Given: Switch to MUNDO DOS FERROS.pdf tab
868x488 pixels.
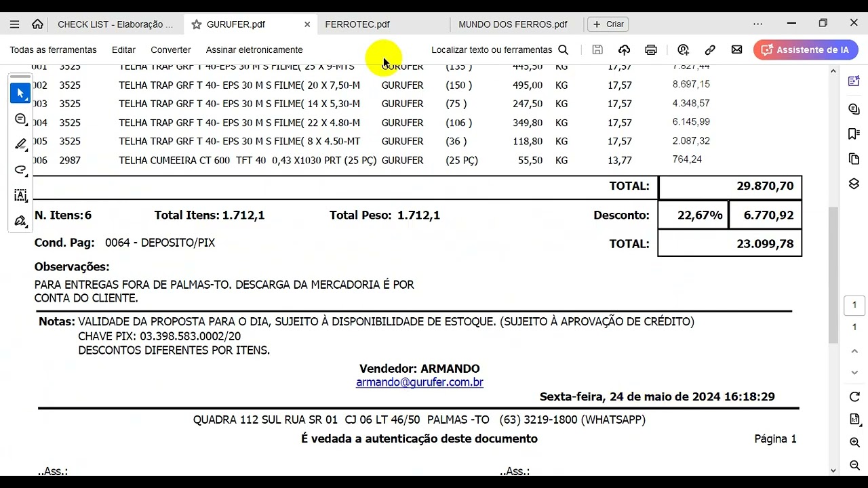Looking at the screenshot, I should pos(513,24).
